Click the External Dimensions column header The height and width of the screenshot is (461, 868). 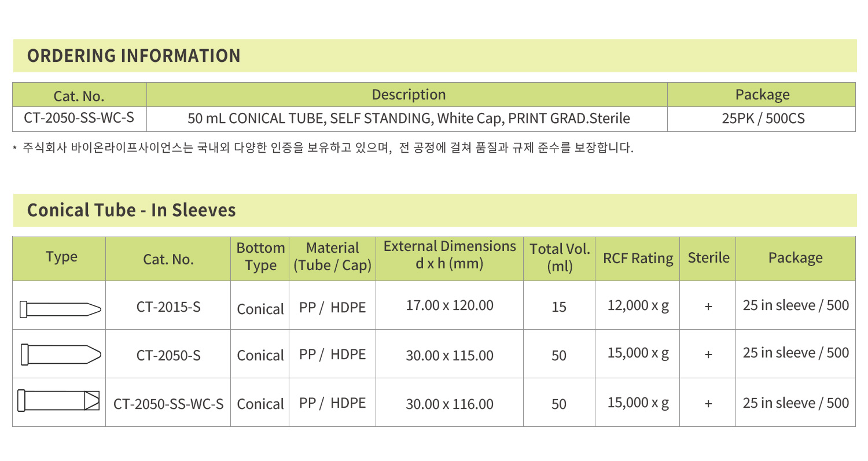pyautogui.click(x=450, y=256)
